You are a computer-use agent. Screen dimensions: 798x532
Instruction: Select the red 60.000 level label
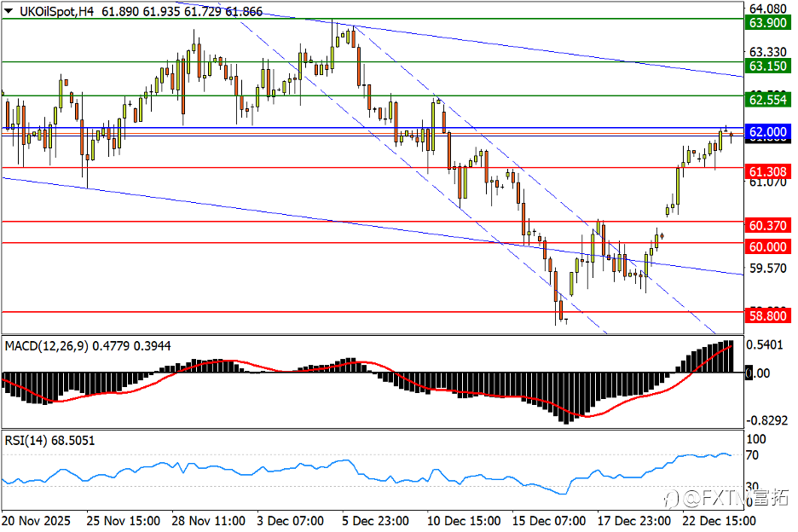point(768,247)
